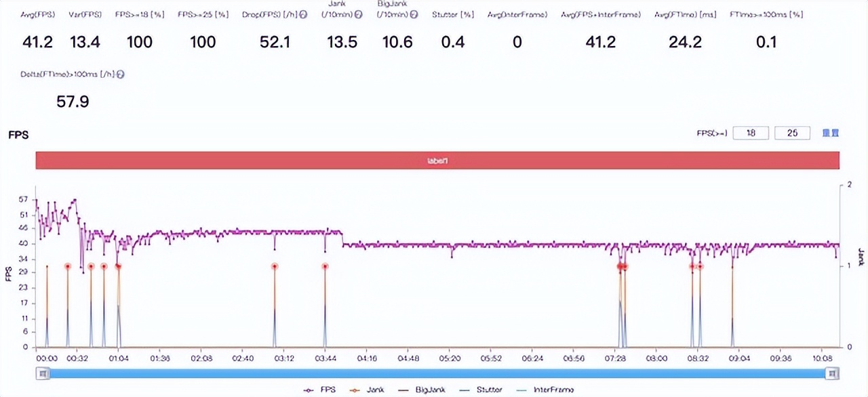Click the red Jank marker near 00:00

(x=46, y=266)
